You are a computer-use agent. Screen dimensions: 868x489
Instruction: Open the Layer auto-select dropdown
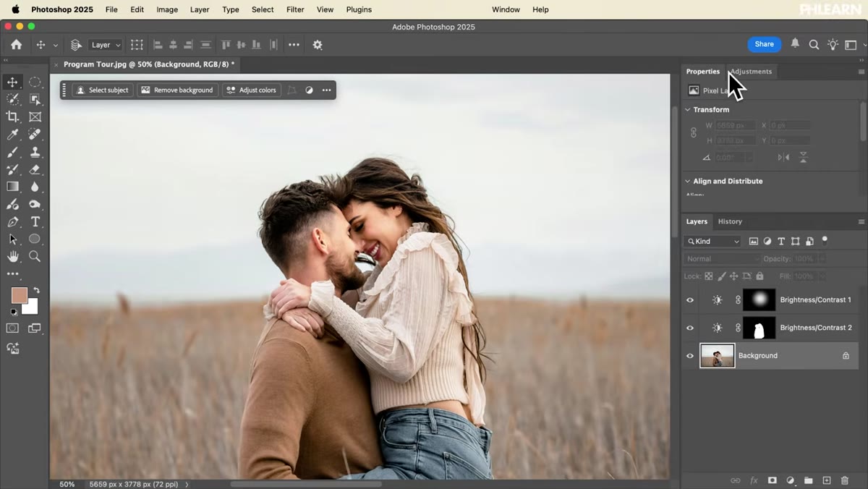106,45
